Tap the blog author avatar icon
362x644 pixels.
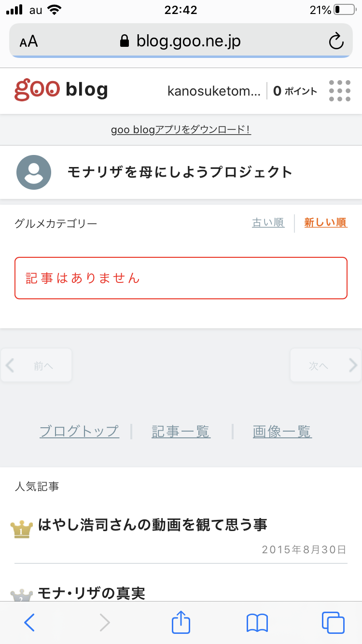34,172
